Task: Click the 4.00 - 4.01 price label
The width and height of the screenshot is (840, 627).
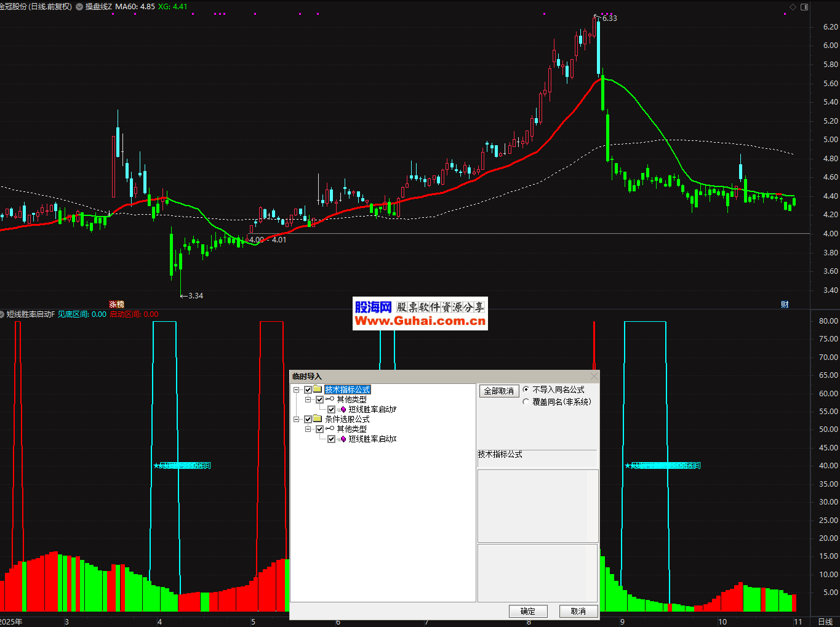Action: 268,240
